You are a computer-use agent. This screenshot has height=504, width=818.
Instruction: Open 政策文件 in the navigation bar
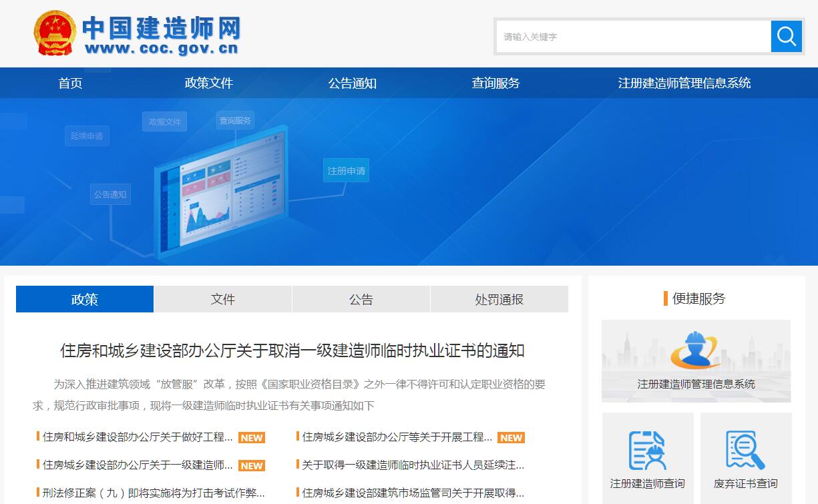pos(209,83)
